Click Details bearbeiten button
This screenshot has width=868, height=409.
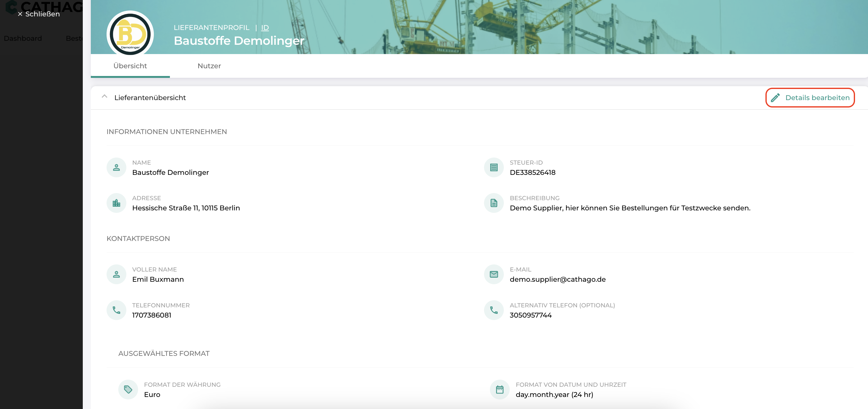[810, 98]
